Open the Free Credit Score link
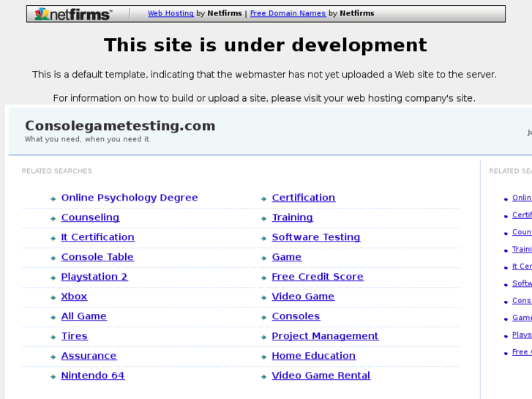 (318, 277)
